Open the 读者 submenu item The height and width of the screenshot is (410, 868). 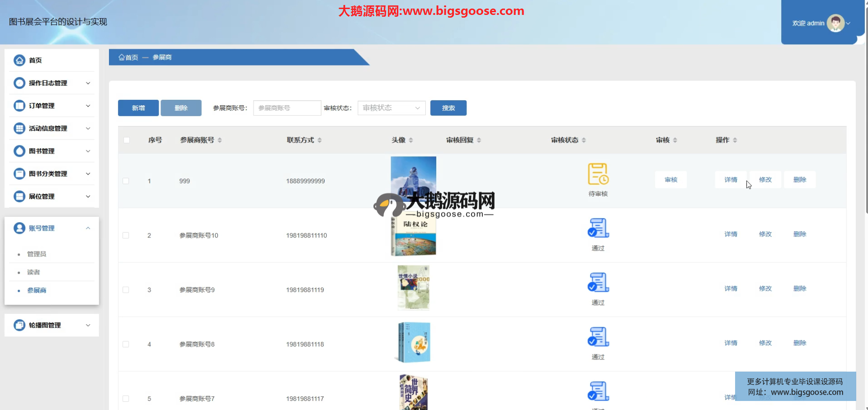point(33,272)
